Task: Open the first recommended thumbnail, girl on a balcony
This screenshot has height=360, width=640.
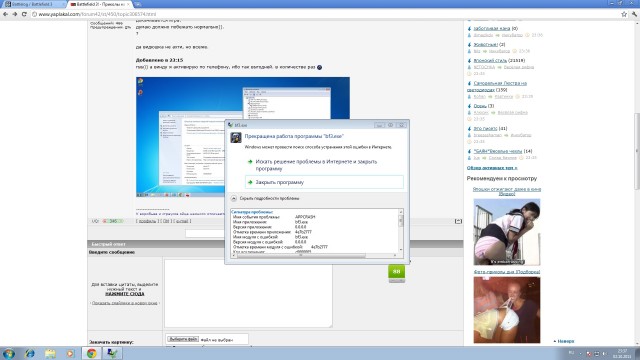Action: pyautogui.click(x=507, y=232)
